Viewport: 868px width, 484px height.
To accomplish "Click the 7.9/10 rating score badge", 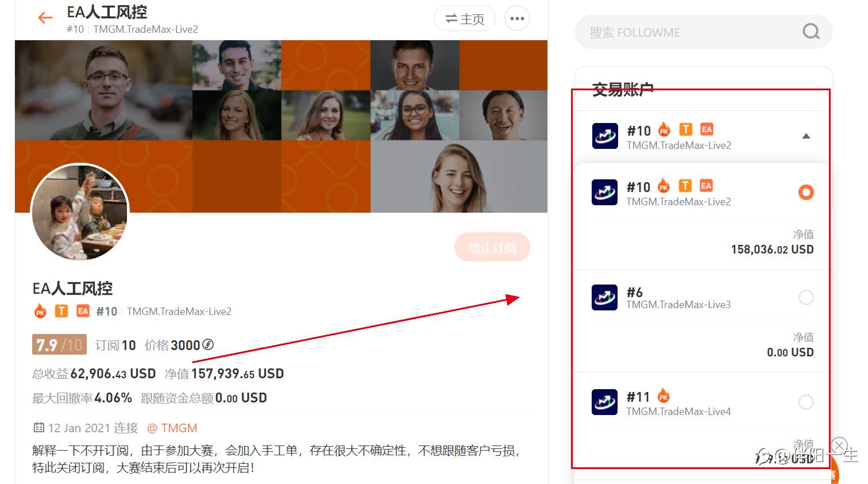I will [59, 345].
